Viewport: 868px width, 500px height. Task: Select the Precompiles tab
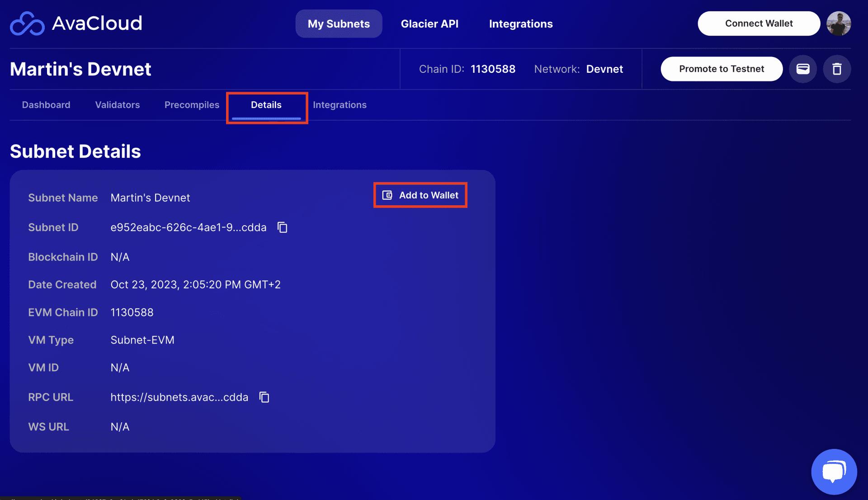[192, 105]
